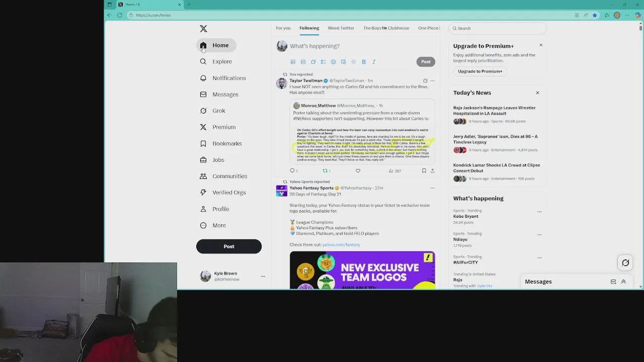Screen dimensions: 644x362
Task: Click the large Post button in sidebar
Action: coord(229,246)
